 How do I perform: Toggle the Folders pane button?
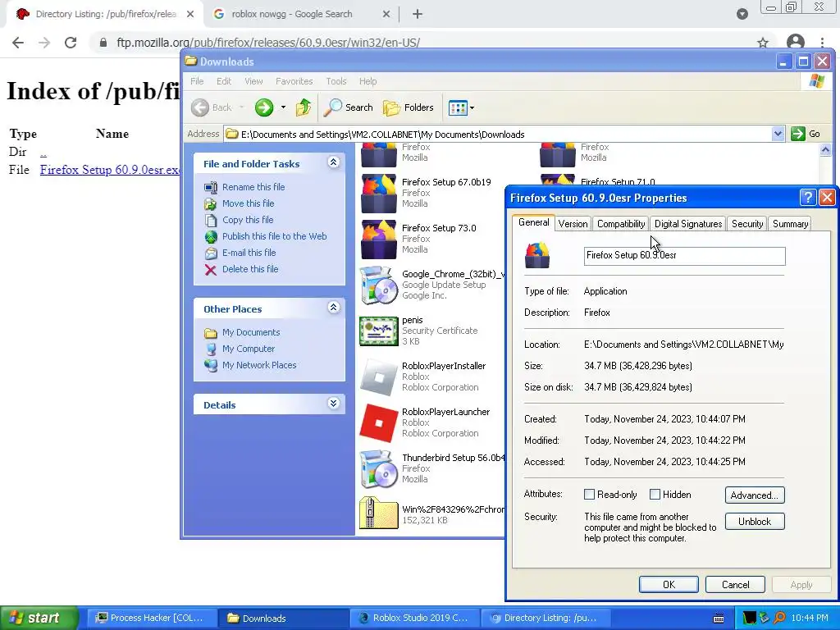(x=409, y=107)
